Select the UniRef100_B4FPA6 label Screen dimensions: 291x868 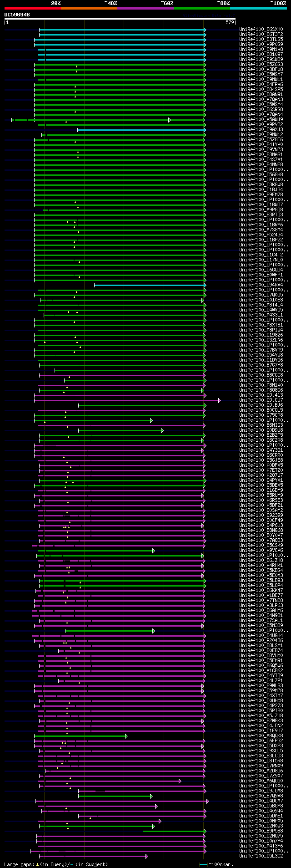click(261, 85)
